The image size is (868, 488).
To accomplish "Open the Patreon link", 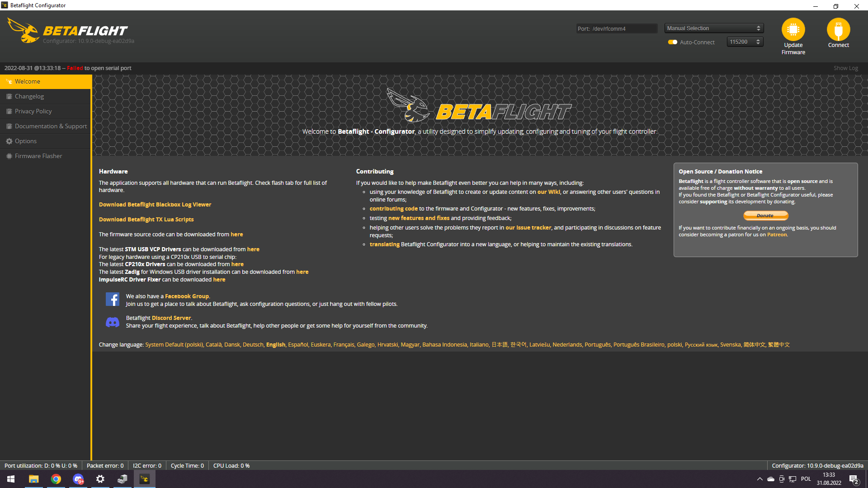I will click(776, 235).
